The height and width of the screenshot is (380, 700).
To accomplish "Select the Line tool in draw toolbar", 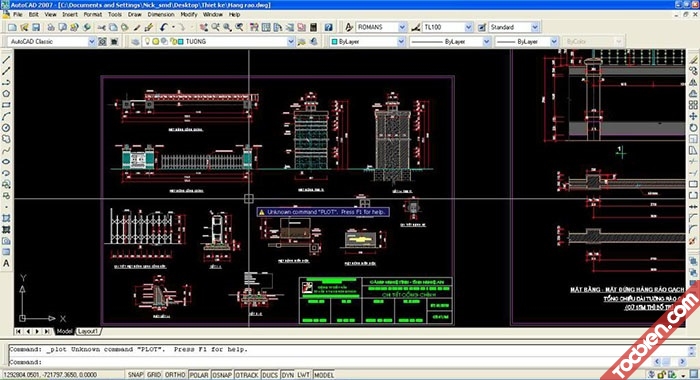I will click(6, 59).
